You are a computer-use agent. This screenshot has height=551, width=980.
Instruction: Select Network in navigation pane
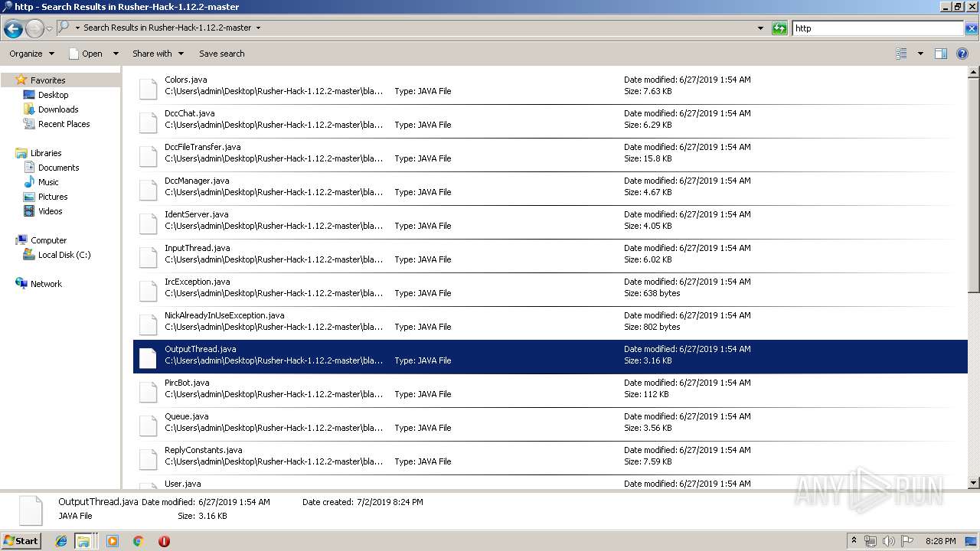(x=46, y=284)
